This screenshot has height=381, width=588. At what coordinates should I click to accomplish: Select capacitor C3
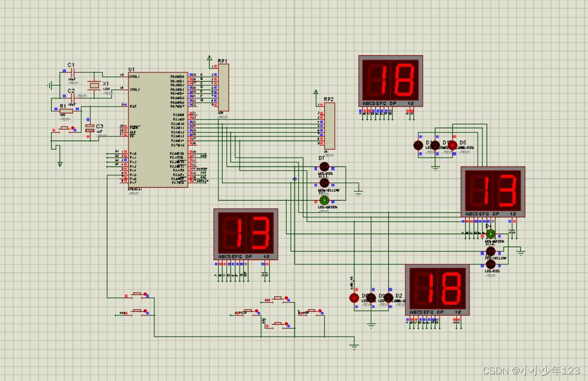point(90,128)
